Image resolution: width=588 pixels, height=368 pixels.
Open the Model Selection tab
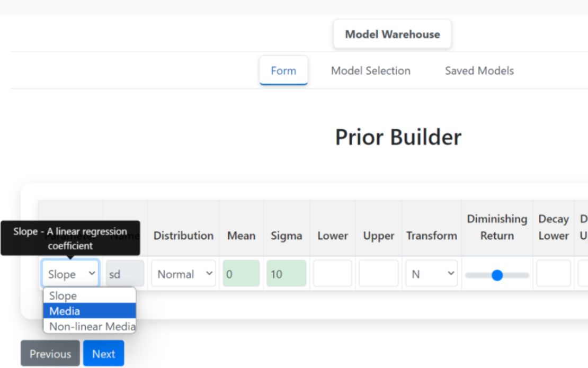coord(370,71)
